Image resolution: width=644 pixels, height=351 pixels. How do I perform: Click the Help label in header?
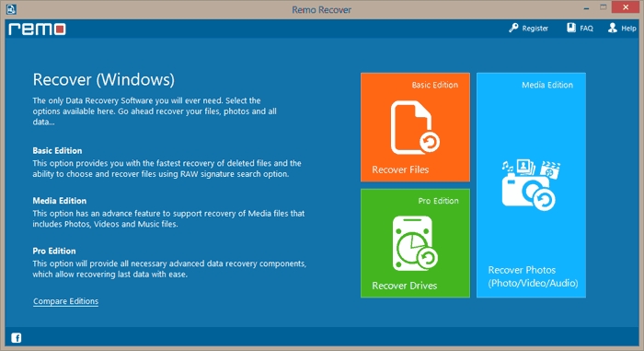coord(628,29)
